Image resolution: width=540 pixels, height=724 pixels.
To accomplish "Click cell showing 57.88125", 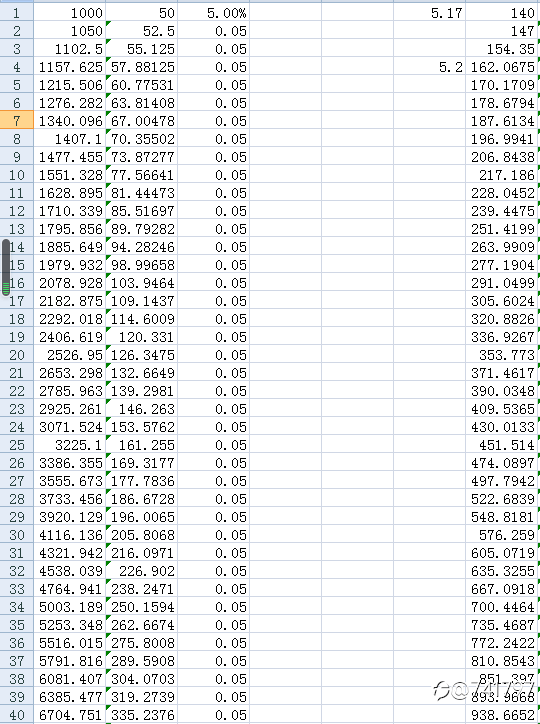I will tap(142, 66).
